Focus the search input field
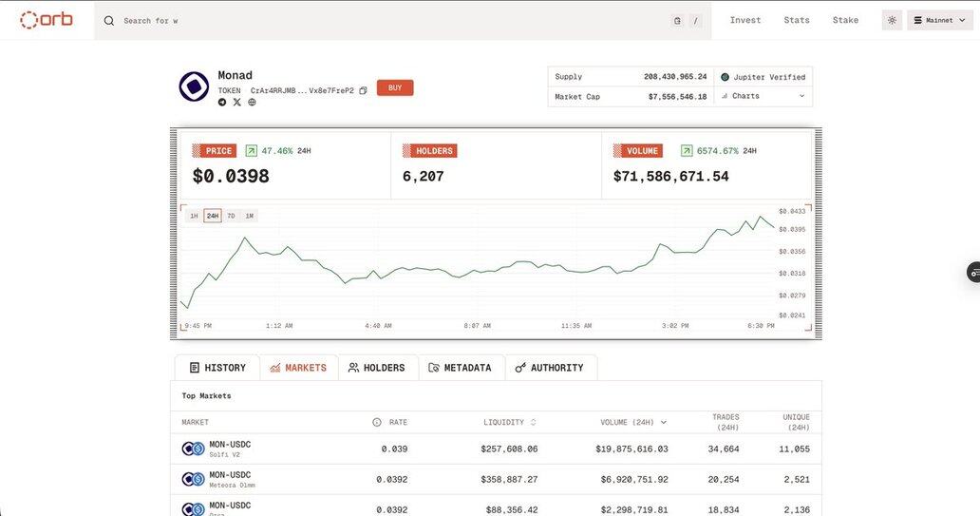 coord(380,21)
